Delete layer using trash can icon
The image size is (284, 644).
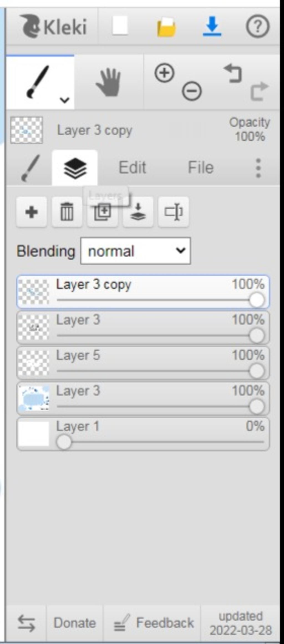[x=67, y=212]
